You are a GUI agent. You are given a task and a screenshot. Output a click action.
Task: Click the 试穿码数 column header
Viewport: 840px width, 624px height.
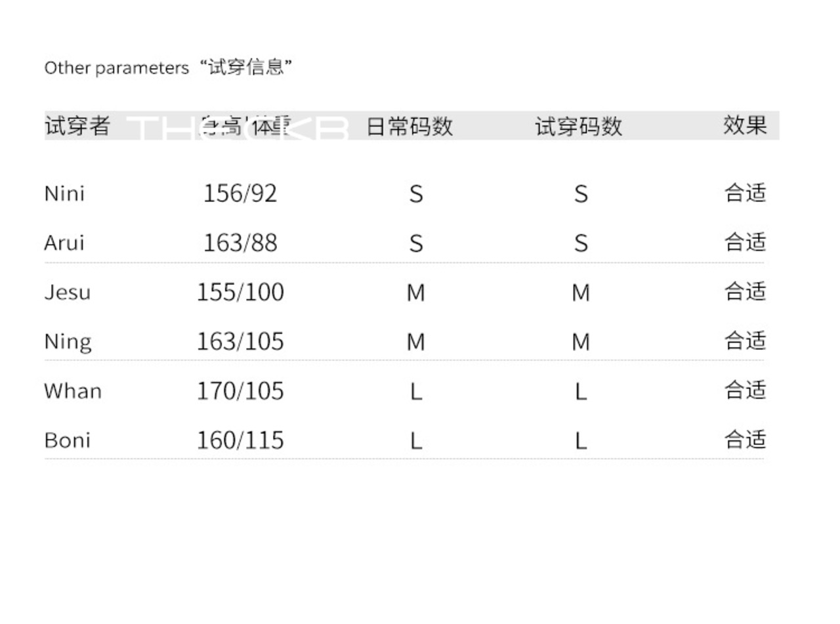tap(578, 126)
